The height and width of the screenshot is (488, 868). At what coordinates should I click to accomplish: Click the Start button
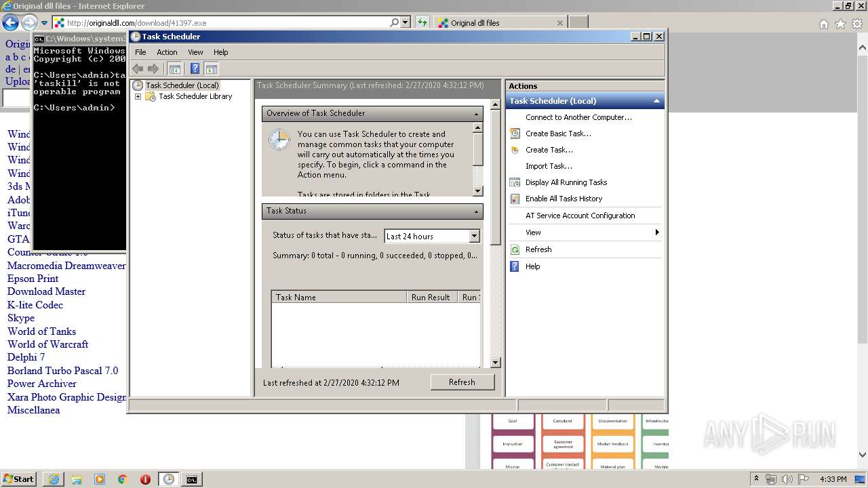19,479
